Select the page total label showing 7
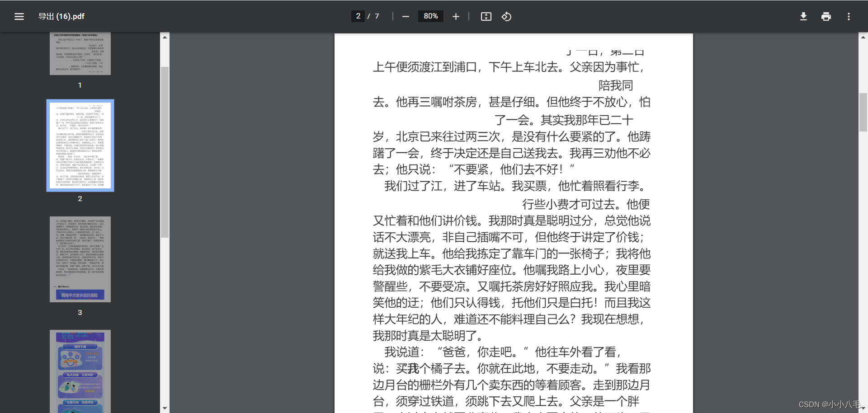This screenshot has height=413, width=868. click(377, 16)
